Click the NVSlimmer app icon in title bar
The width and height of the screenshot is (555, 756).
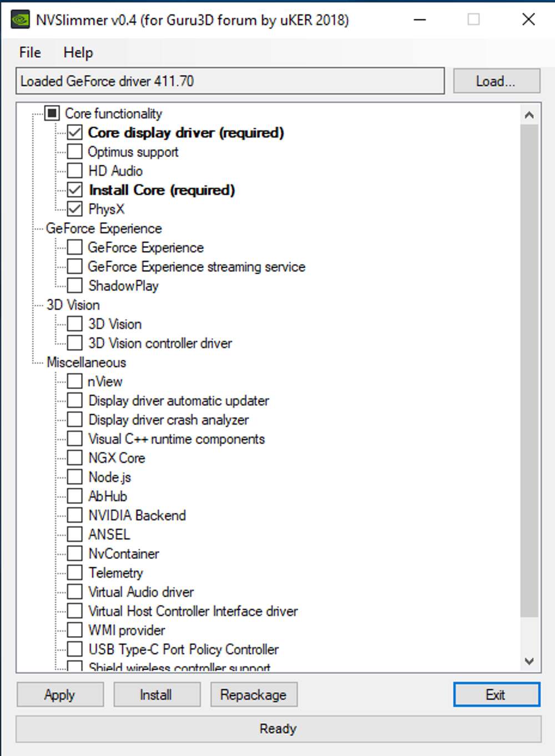[21, 19]
